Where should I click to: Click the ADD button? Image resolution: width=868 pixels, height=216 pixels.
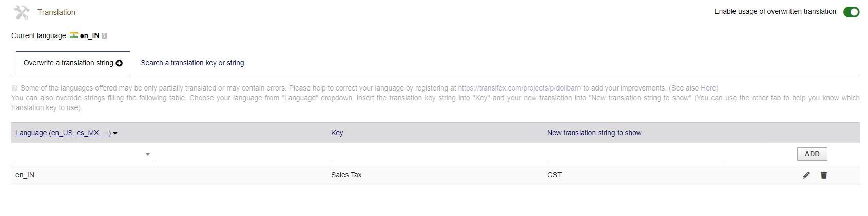pyautogui.click(x=812, y=154)
